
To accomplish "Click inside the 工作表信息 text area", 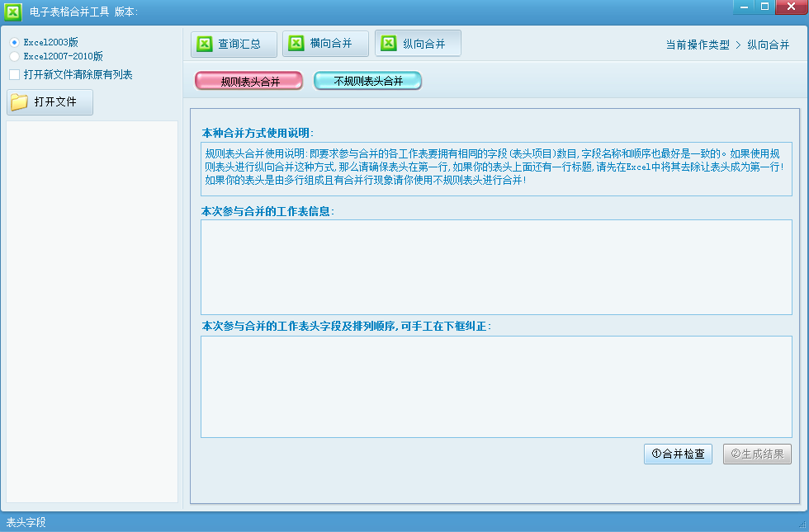I will coord(495,266).
